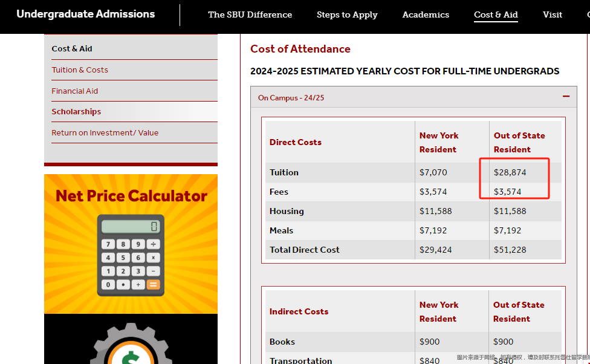Viewport: 590px width, 364px height.
Task: Click New York Resident Fees value $3,574
Action: pos(433,192)
